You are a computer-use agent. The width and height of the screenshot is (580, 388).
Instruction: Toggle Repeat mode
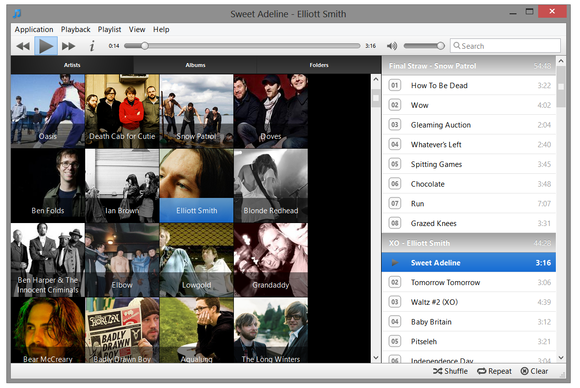494,371
